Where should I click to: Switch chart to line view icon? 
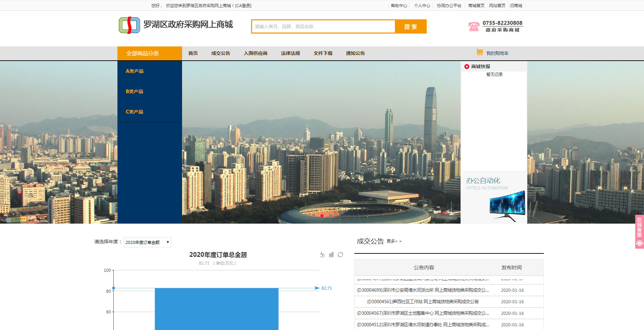[x=323, y=255]
